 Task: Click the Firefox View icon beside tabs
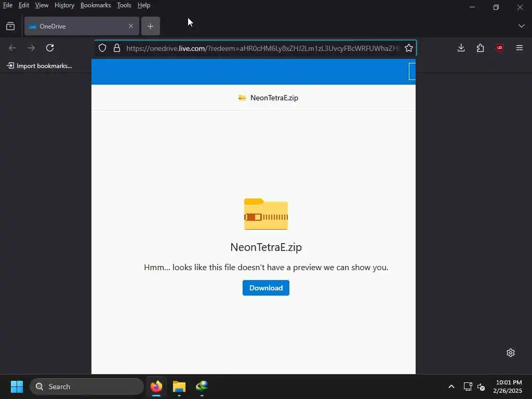coord(10,26)
